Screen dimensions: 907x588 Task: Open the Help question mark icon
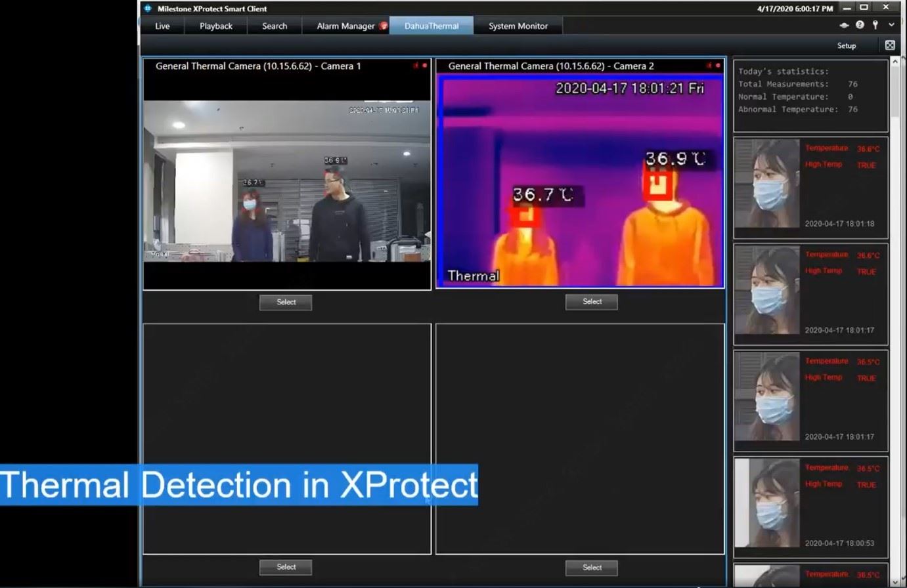pyautogui.click(x=860, y=25)
